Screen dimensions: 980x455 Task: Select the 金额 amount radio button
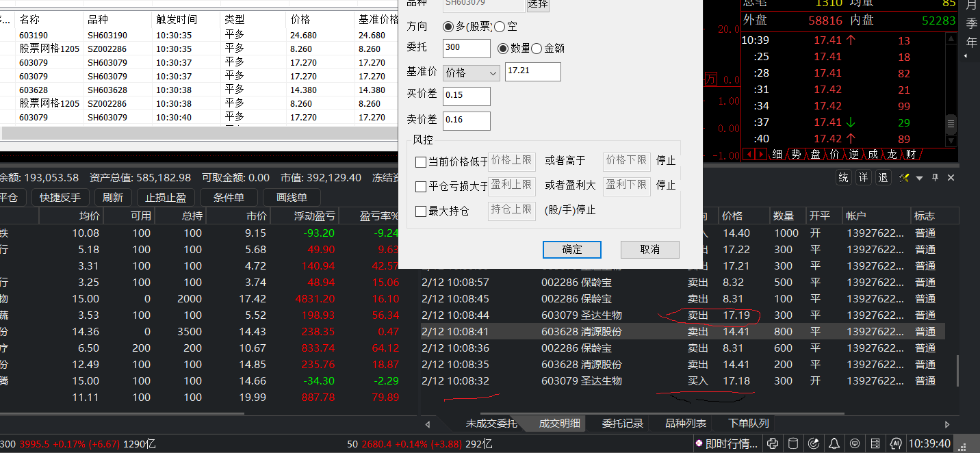[537, 49]
